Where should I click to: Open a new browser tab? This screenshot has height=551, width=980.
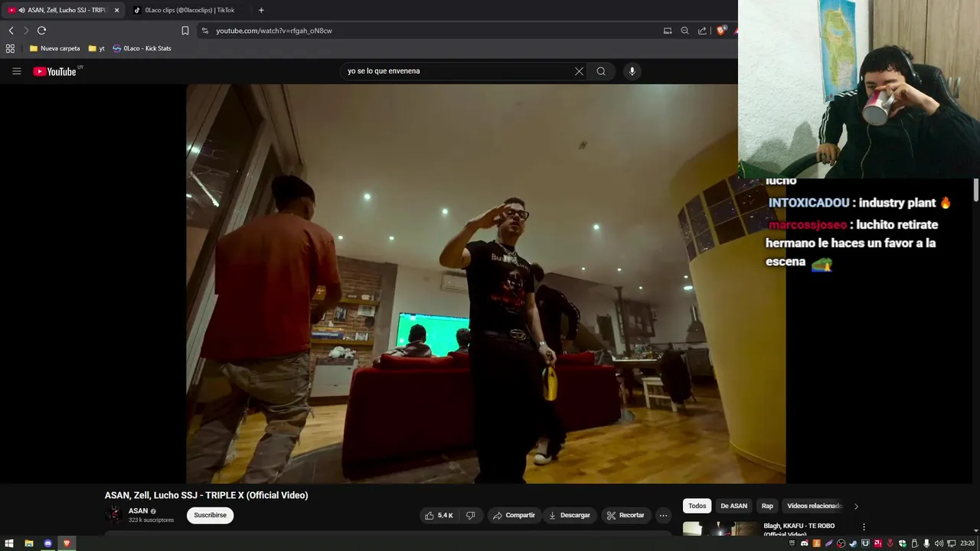[x=261, y=10]
